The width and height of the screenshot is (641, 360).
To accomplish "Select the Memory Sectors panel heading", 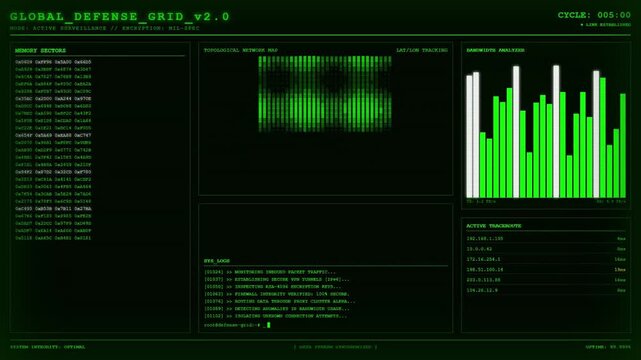I will 40,50.
